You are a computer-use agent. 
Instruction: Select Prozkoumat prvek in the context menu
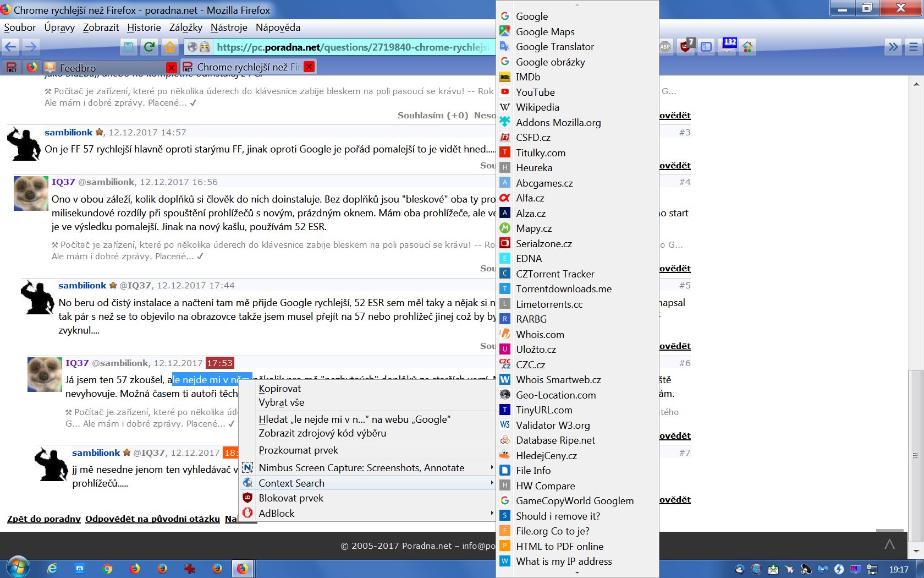pos(367,450)
